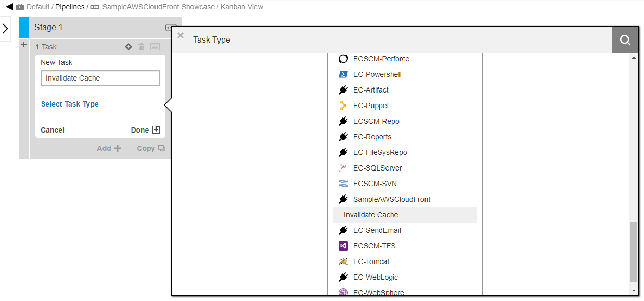Click the SampleAWSCloudFront plug icon

click(x=343, y=199)
